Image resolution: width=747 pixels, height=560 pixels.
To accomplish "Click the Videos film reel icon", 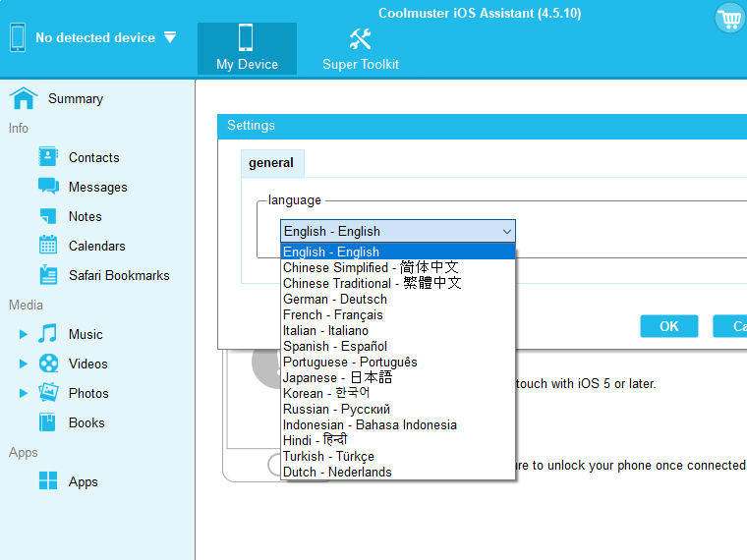I will click(x=48, y=364).
